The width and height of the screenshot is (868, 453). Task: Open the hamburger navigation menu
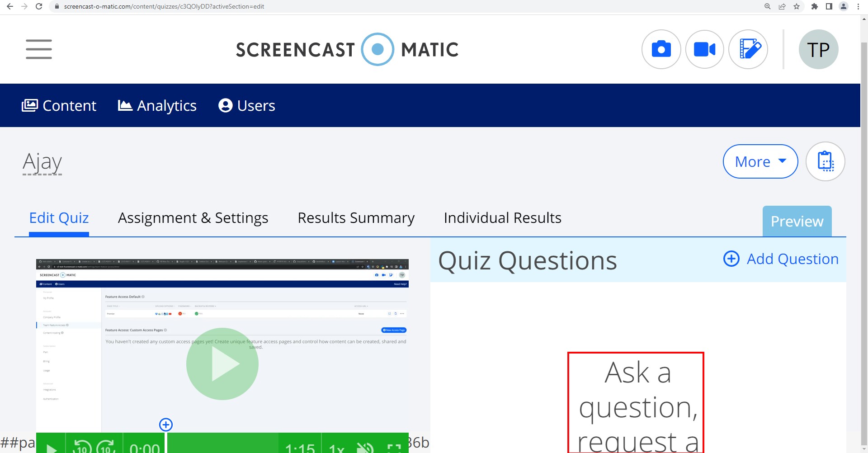[39, 49]
